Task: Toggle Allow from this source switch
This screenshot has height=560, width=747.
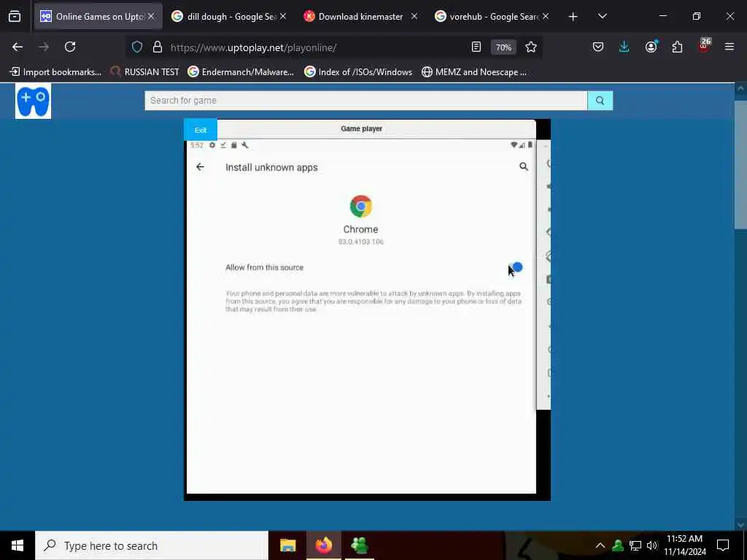Action: click(x=515, y=268)
